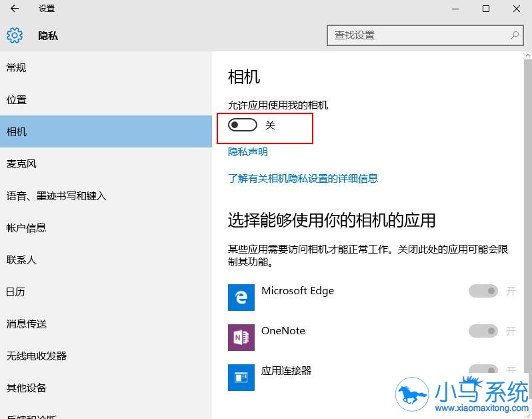This screenshot has height=419, width=532.
Task: Click the 应用连接器 app icon
Action: coord(241,378)
